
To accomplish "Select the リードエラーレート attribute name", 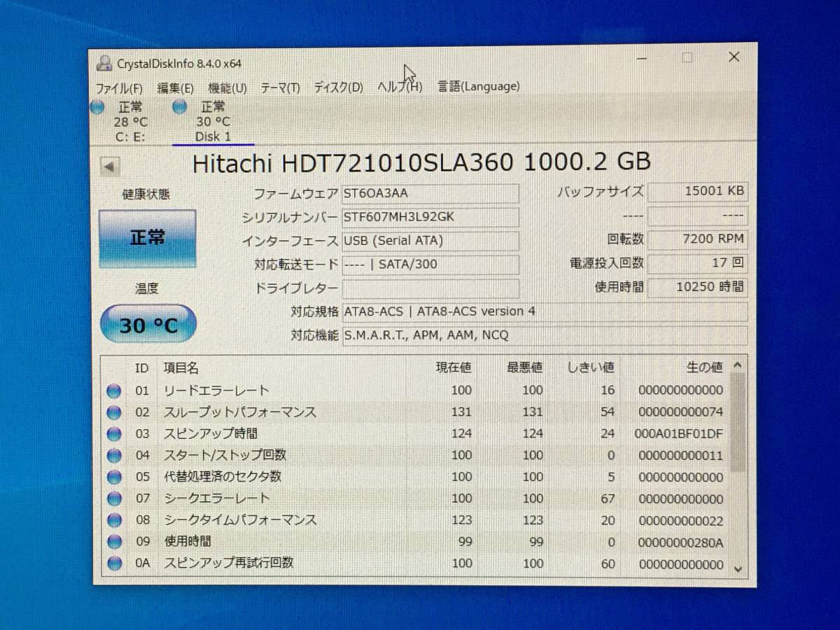I will point(216,391).
